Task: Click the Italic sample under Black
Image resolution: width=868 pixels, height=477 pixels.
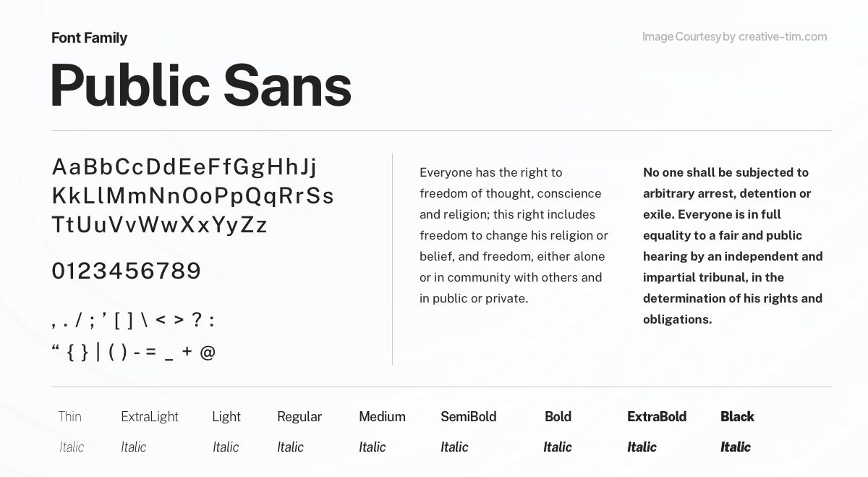Action: (x=735, y=447)
